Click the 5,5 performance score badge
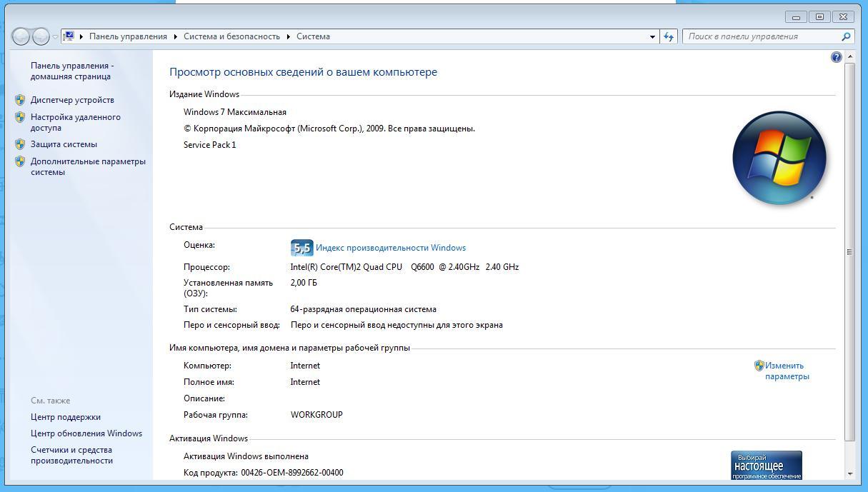The image size is (868, 492). (x=301, y=248)
